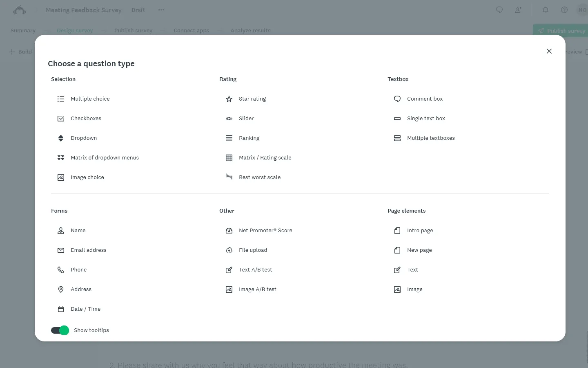Choose the Multiple choice question type
The image size is (588, 368).
coord(91,99)
